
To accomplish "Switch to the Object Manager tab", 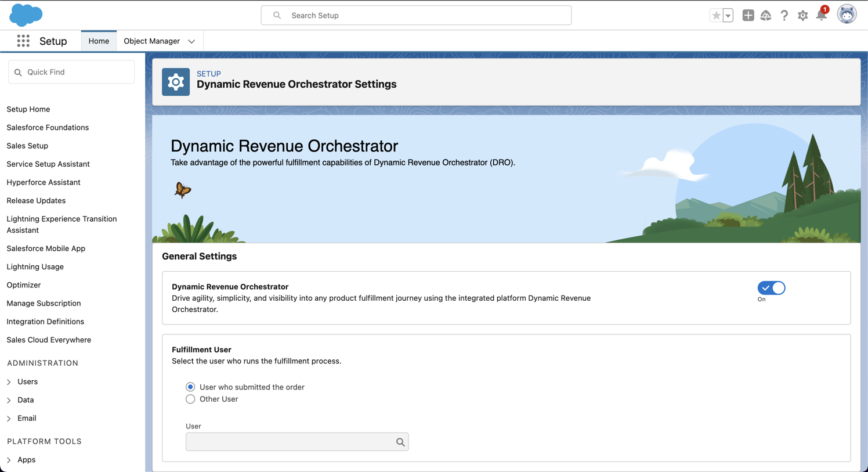I will click(x=151, y=41).
